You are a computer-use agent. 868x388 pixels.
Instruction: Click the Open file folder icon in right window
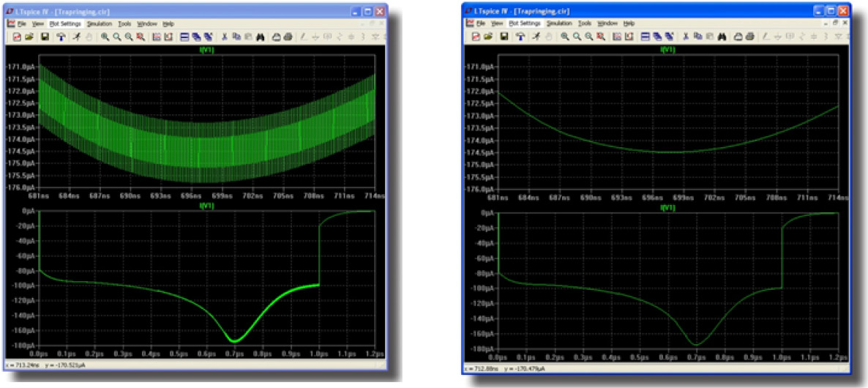tap(488, 37)
